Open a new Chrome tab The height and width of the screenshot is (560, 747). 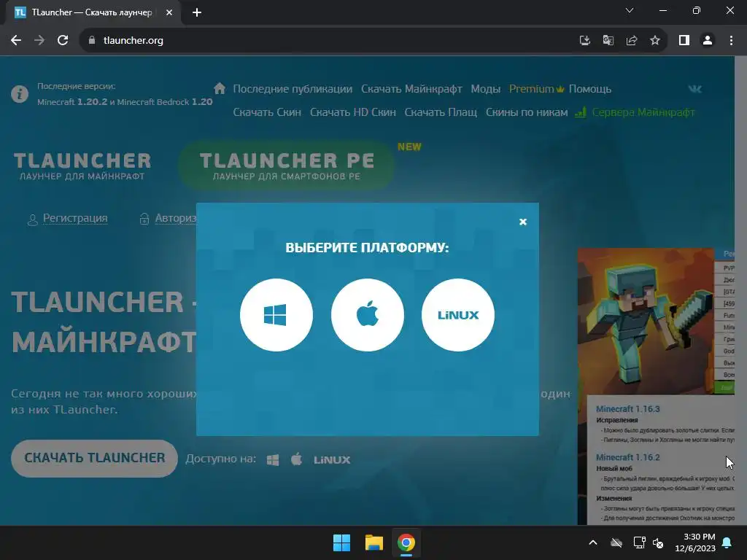click(197, 12)
